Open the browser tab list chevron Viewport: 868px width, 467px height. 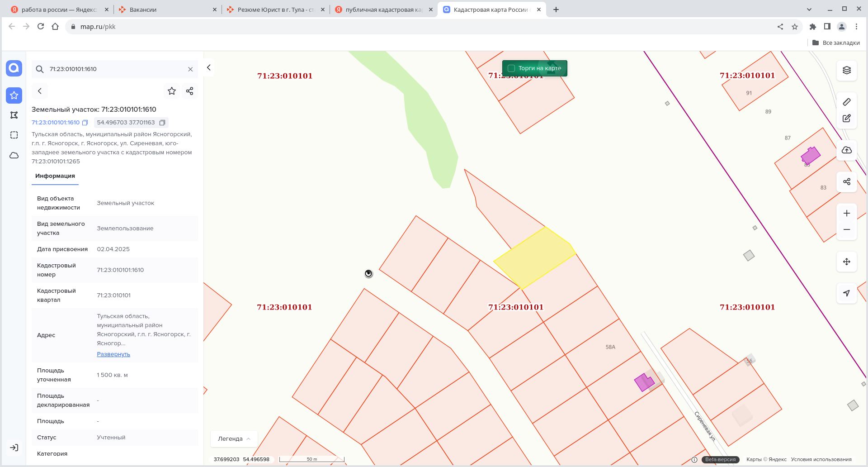pos(809,10)
